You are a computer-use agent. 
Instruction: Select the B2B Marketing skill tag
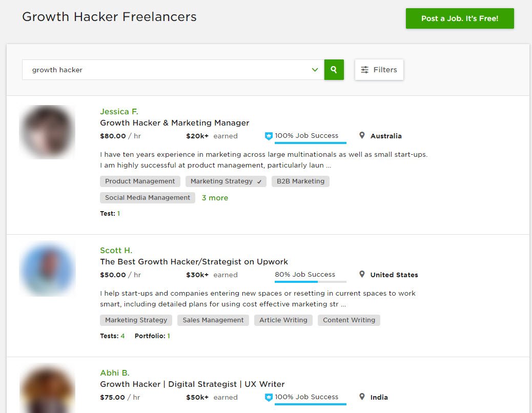tap(301, 181)
